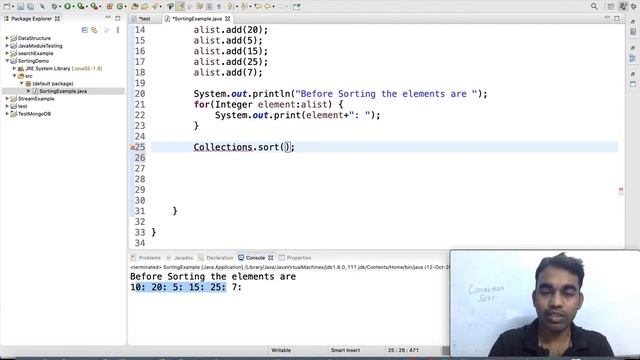This screenshot has width=640, height=360.
Task: Open Package Explorer view menu
Action: point(118,30)
